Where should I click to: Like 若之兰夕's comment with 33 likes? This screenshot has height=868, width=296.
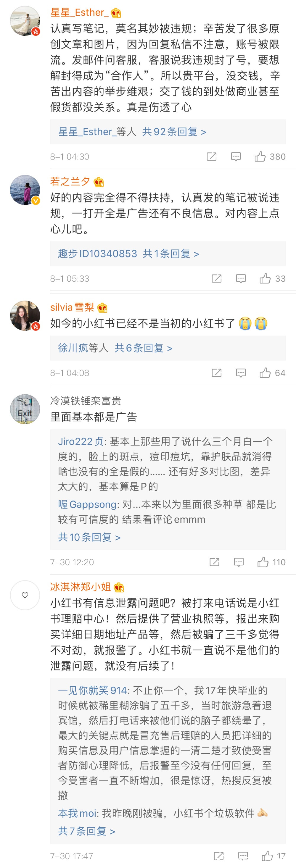[x=265, y=279]
